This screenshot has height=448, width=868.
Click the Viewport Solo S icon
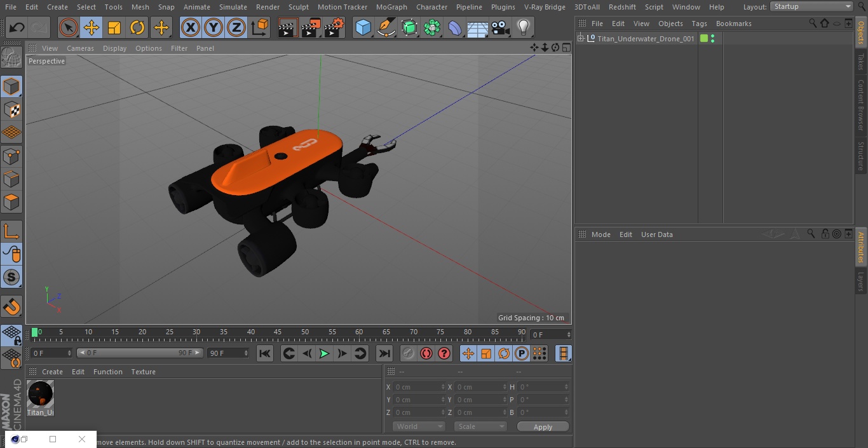click(x=12, y=277)
